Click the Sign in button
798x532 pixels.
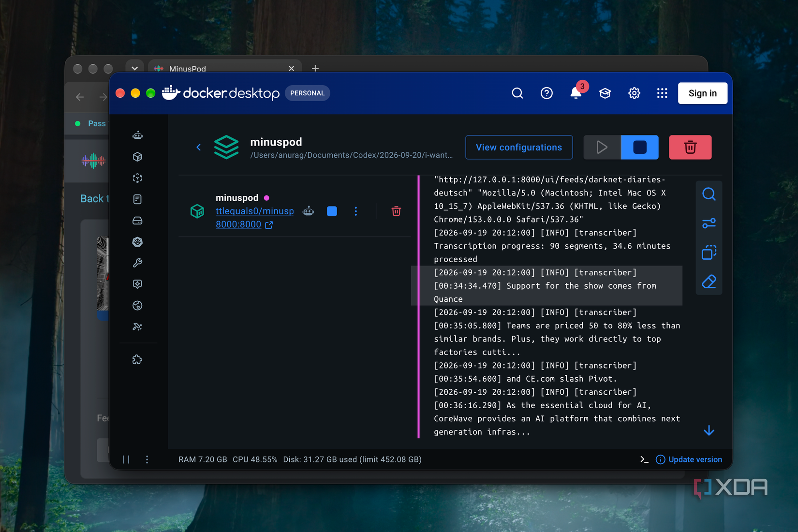pos(703,93)
